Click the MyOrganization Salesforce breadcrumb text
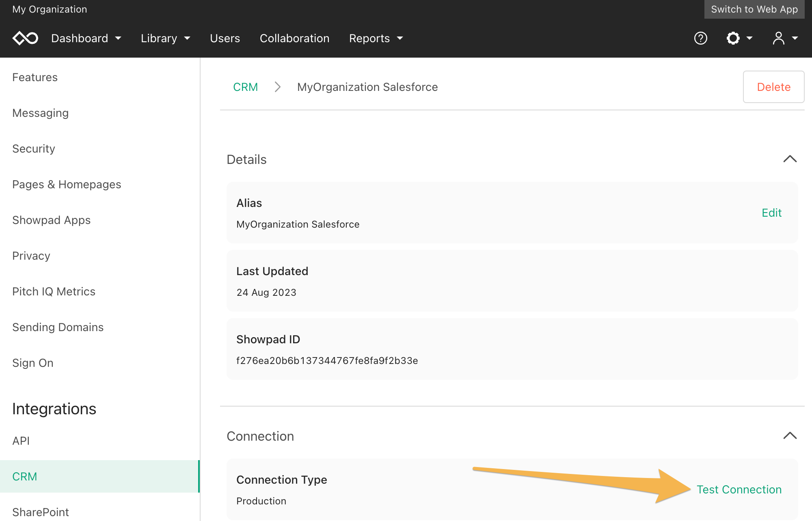 (367, 87)
